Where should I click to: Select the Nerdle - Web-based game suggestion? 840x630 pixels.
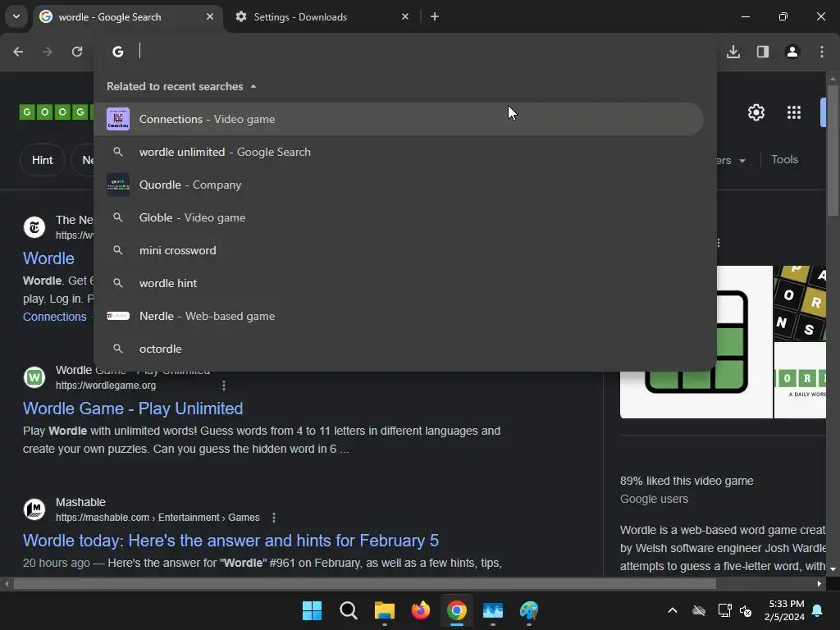[398, 316]
